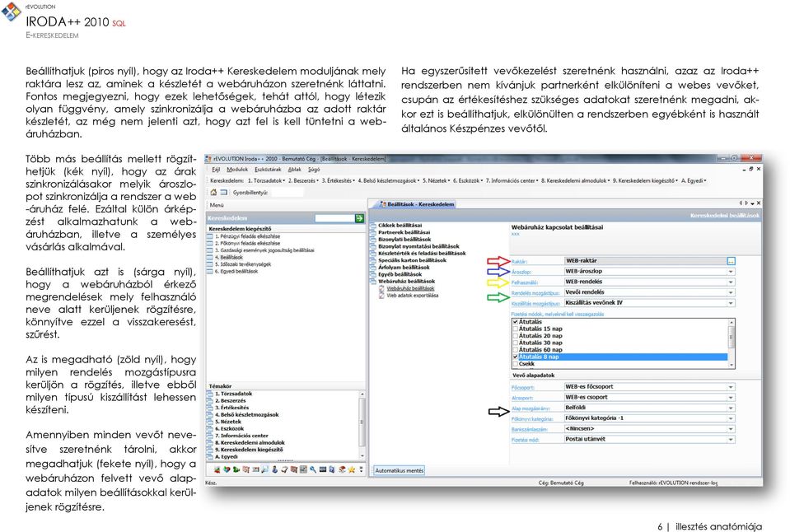Click the home icon in the toolbar

click(x=213, y=193)
